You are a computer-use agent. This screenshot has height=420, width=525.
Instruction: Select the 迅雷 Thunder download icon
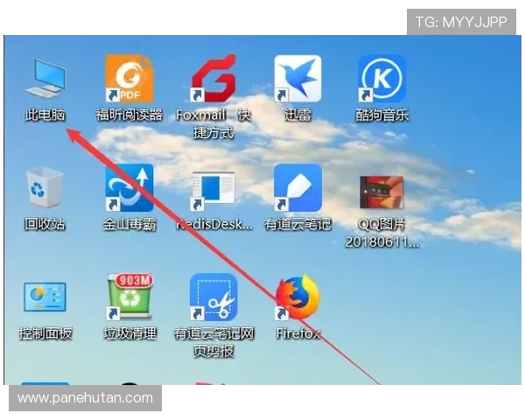297,79
